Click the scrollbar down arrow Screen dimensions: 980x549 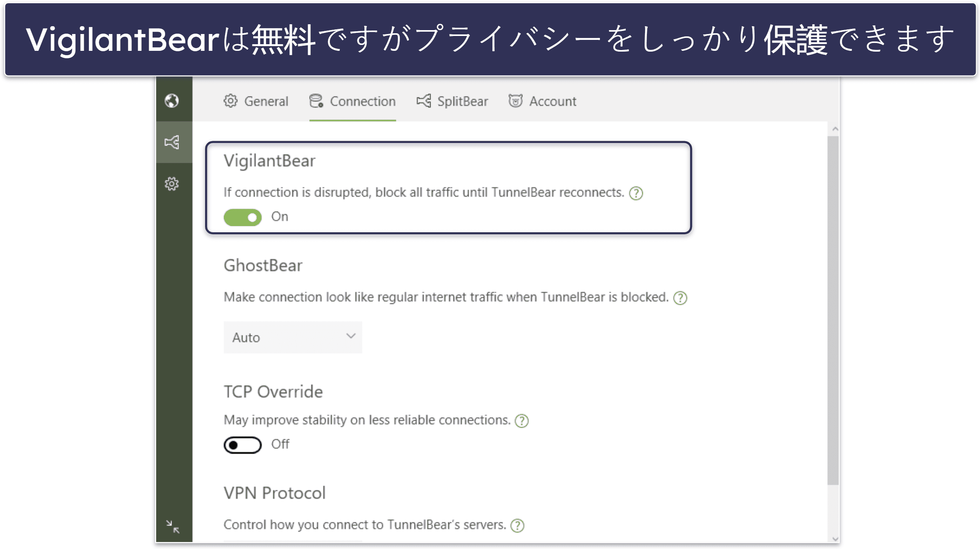pyautogui.click(x=836, y=539)
